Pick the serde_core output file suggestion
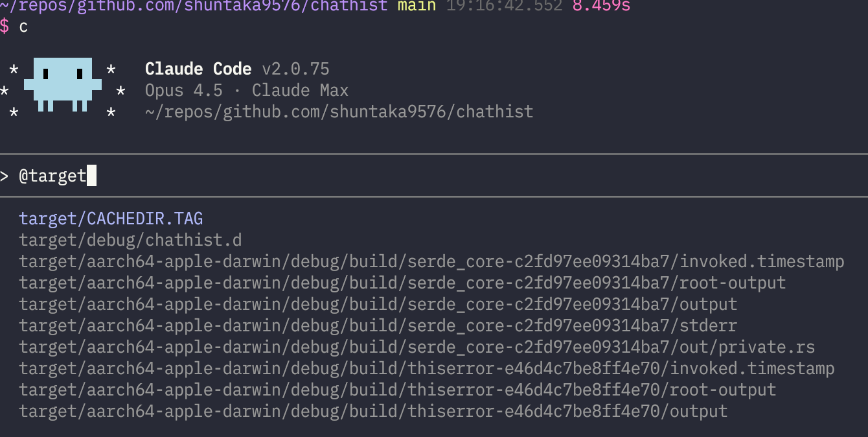 (x=378, y=304)
